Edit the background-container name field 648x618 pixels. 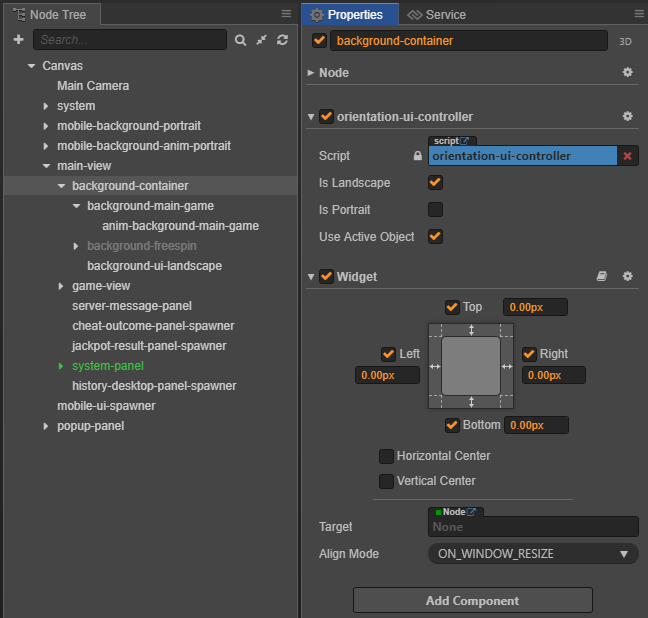tap(469, 41)
